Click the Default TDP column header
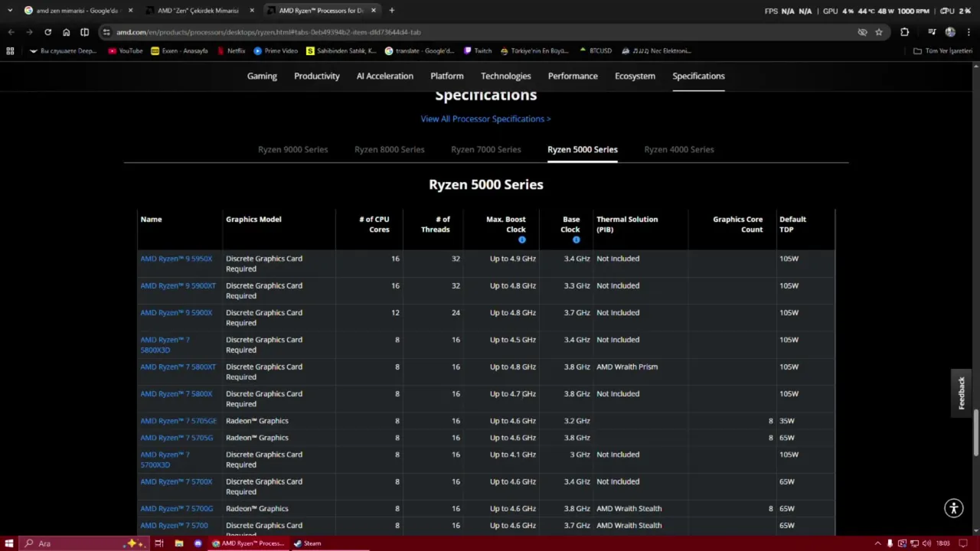Viewport: 980px width, 551px height. 792,224
